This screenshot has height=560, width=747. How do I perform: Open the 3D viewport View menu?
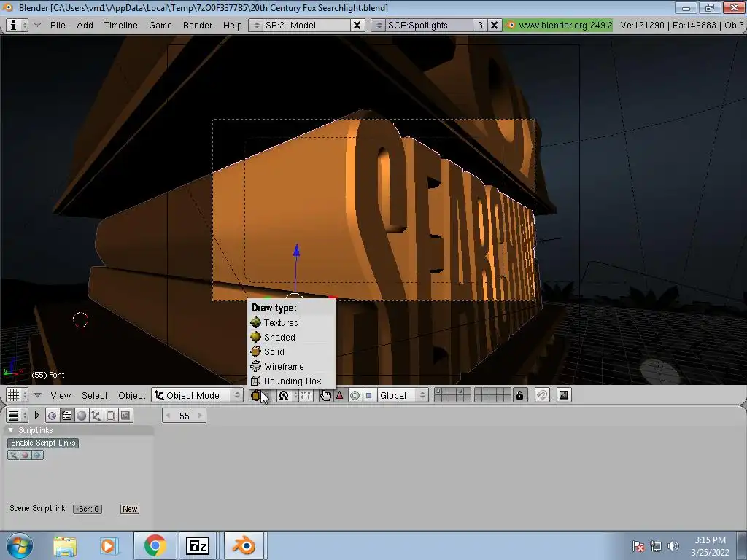61,396
